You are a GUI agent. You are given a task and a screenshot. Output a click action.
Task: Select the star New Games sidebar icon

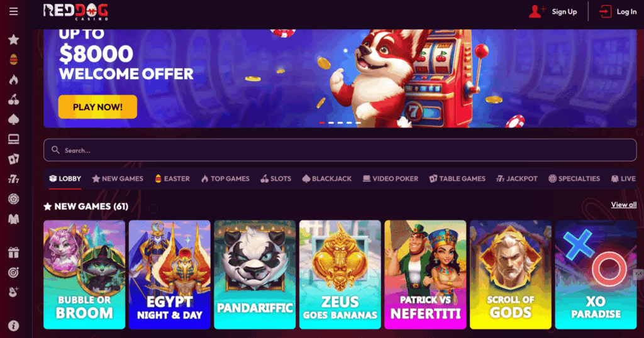pos(14,40)
